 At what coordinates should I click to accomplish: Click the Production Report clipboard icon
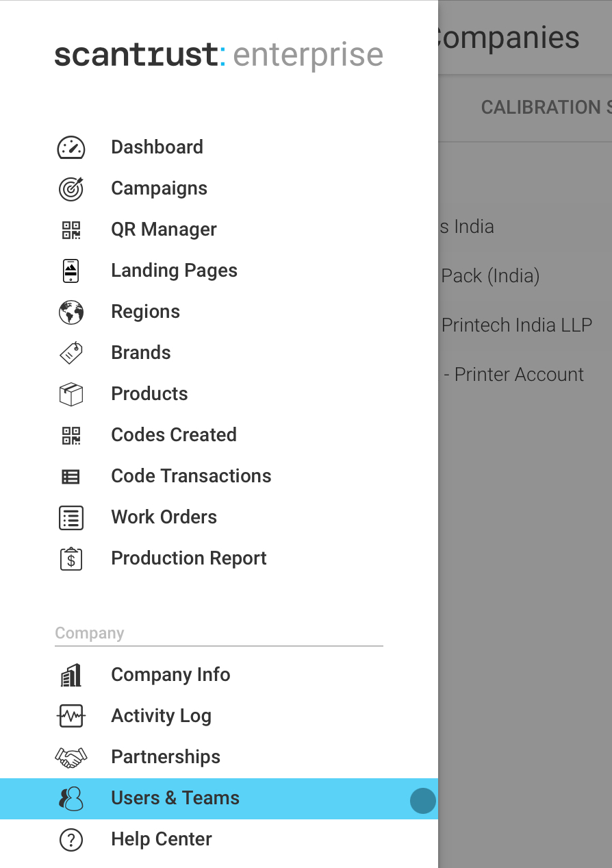point(71,558)
